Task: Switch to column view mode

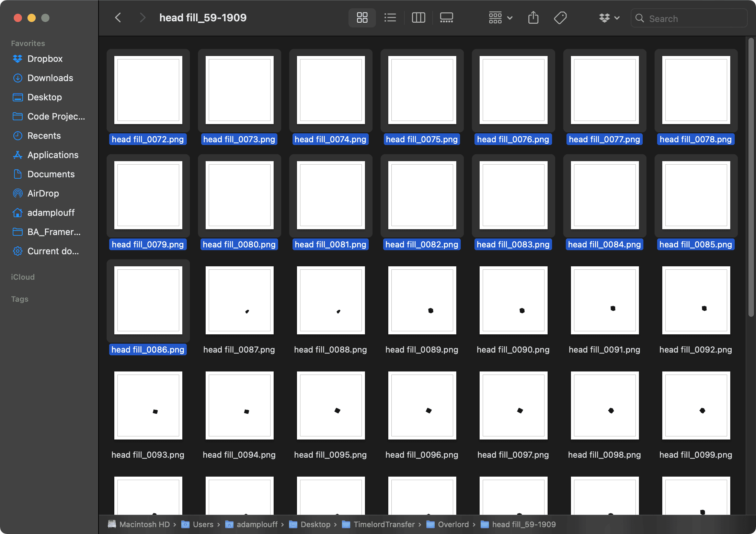Action: [x=418, y=18]
